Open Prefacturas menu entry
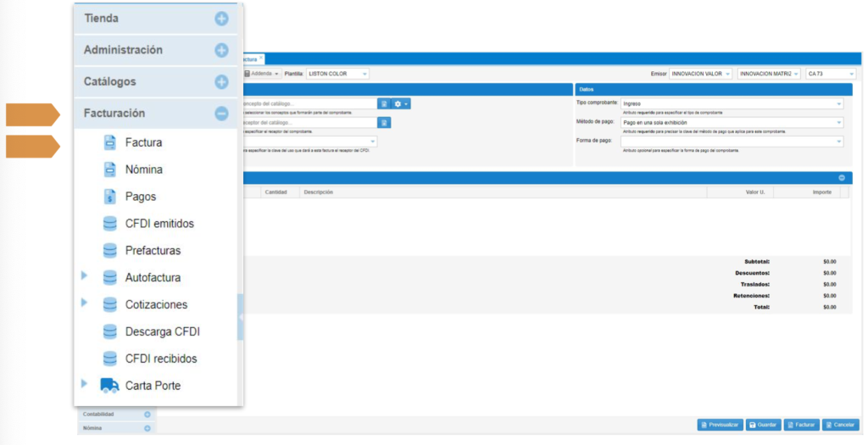Viewport: 868px width, 445px height. pyautogui.click(x=153, y=251)
